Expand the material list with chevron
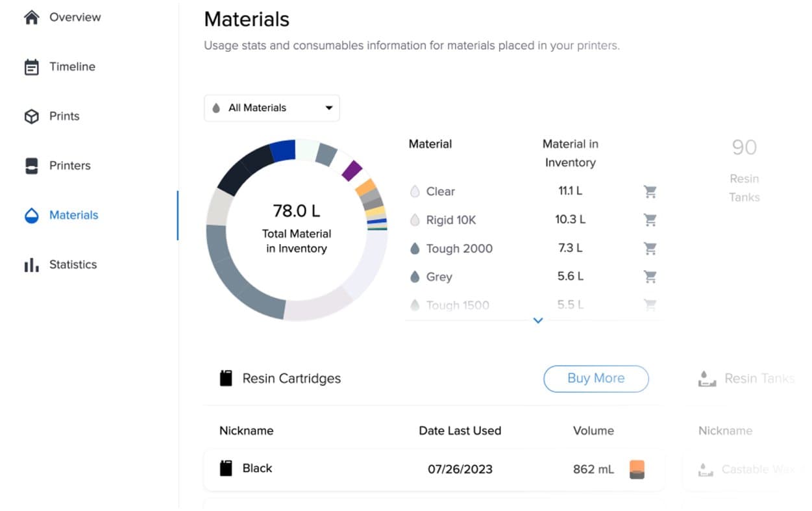 537,320
